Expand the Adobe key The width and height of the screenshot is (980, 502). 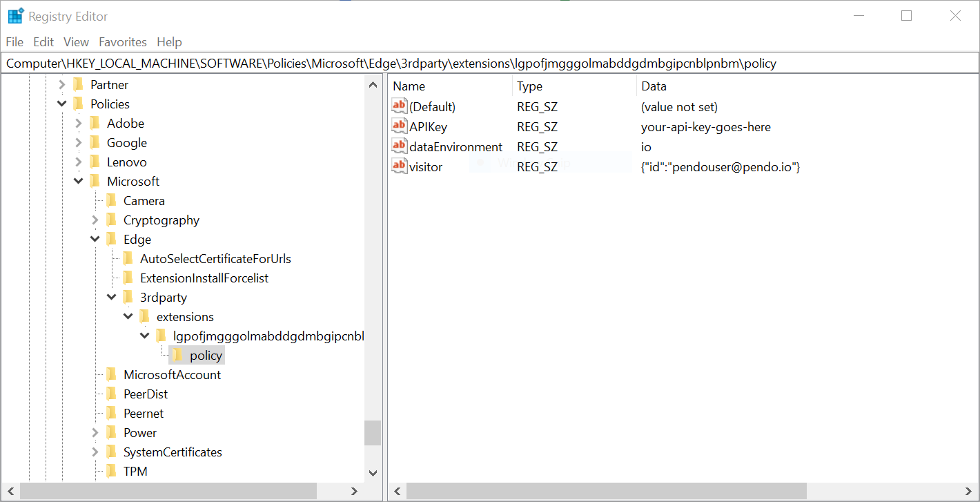[79, 124]
